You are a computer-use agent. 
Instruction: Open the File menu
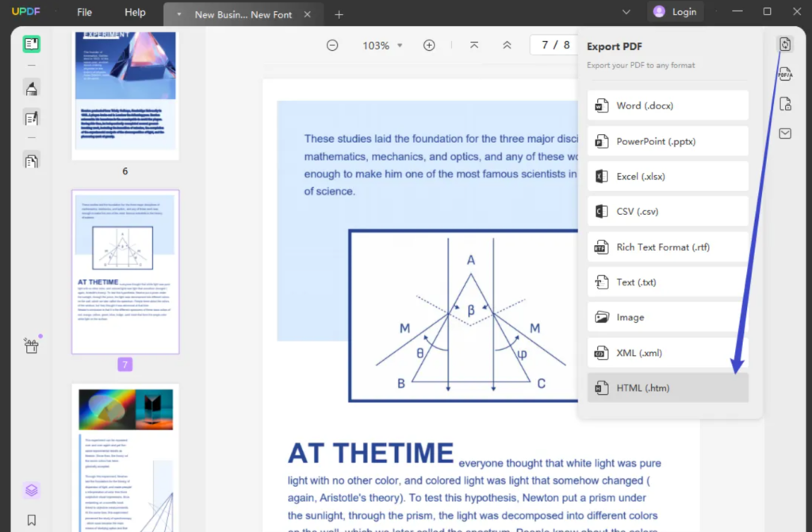click(x=84, y=13)
